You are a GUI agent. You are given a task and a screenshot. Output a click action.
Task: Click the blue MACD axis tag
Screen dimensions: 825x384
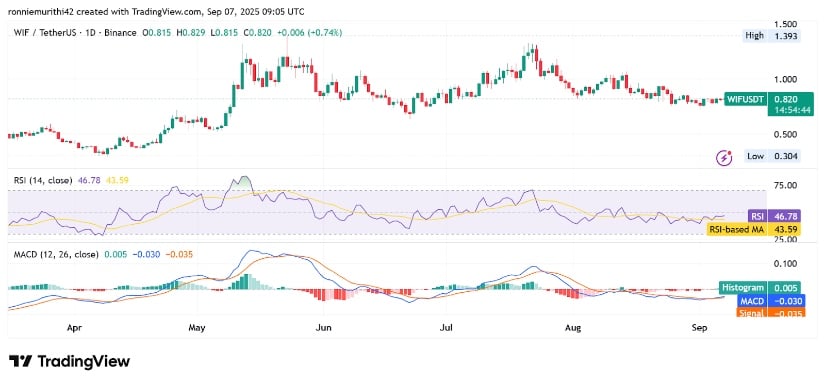coord(752,301)
